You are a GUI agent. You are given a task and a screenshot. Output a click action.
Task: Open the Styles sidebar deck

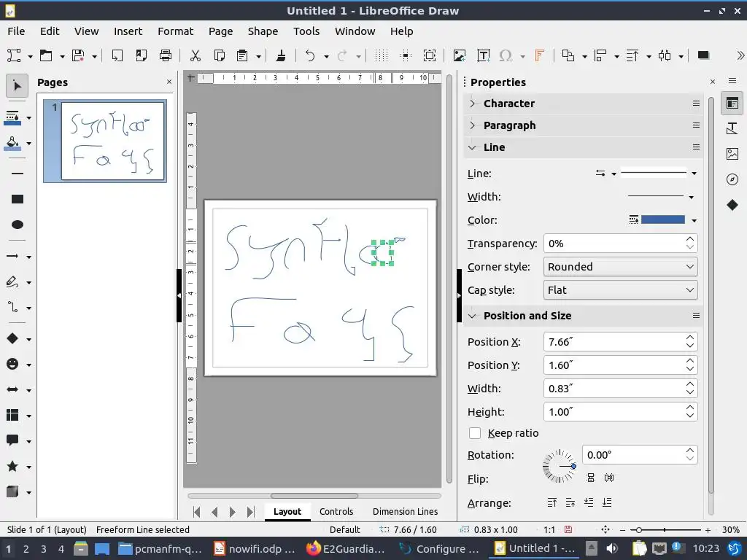point(732,128)
